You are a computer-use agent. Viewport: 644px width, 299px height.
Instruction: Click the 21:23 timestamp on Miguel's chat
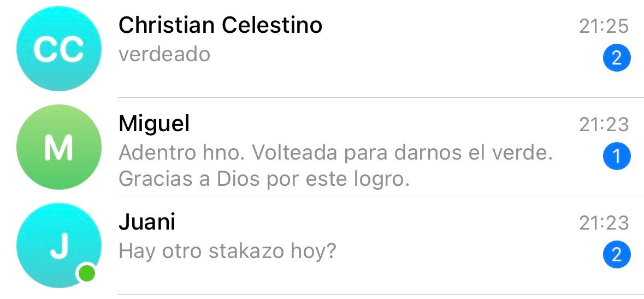(604, 125)
